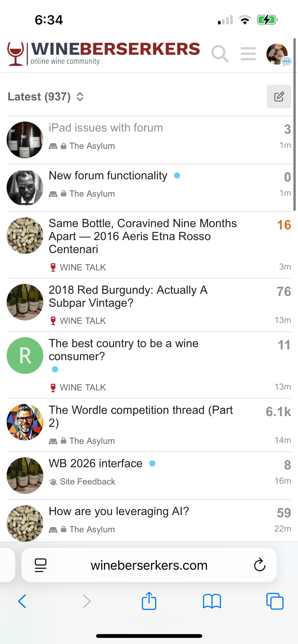Open "The Wordle competition thread (Part 2)"

pos(141,416)
